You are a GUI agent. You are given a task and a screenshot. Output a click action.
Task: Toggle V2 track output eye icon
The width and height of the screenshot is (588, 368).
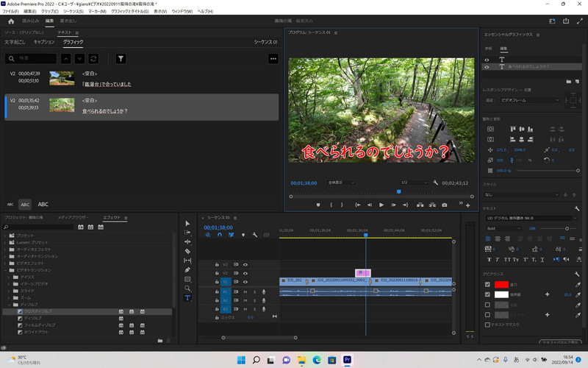(245, 273)
